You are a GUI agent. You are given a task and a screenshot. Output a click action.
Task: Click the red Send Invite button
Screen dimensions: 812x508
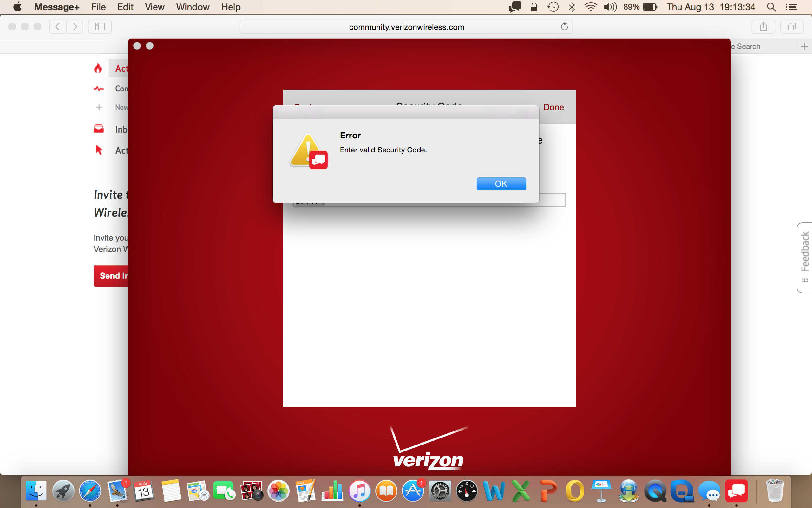pyautogui.click(x=111, y=276)
